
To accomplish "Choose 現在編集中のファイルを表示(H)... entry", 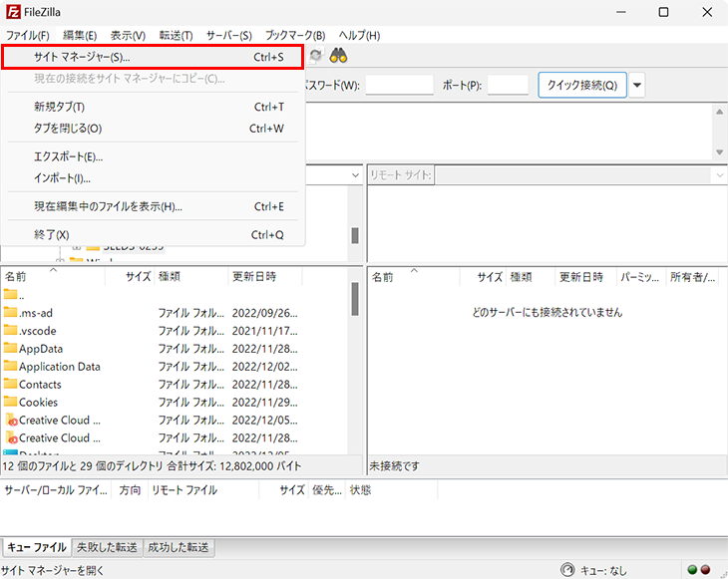I will pos(153,206).
